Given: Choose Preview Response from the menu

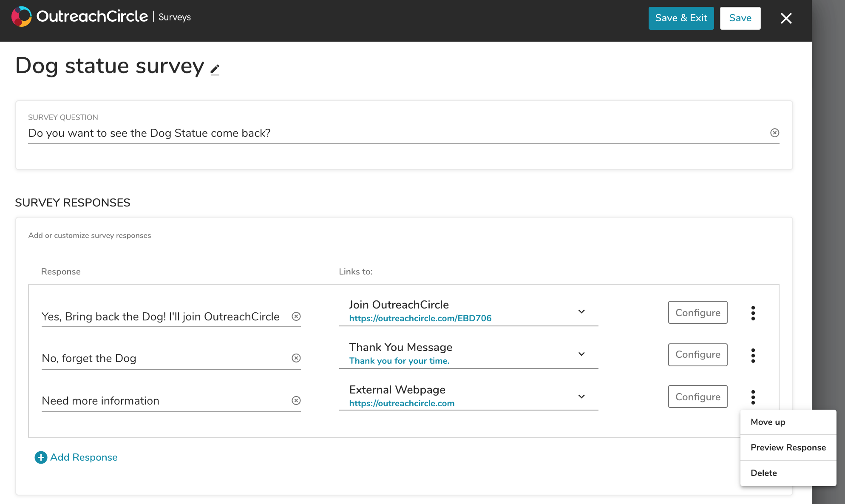Looking at the screenshot, I should click(x=788, y=447).
